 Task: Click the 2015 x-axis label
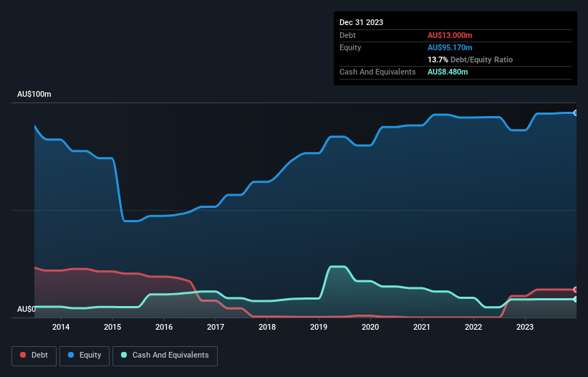112,327
